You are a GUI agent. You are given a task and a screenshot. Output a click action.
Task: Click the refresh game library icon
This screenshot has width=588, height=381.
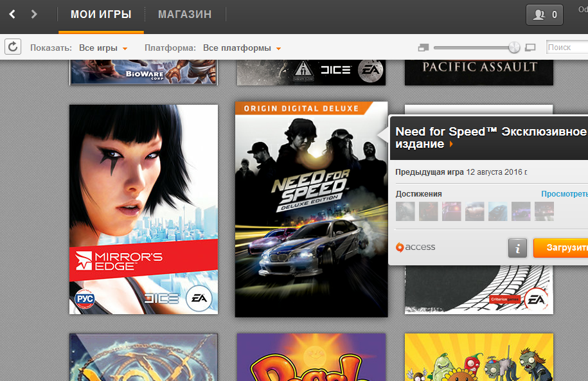click(x=13, y=47)
